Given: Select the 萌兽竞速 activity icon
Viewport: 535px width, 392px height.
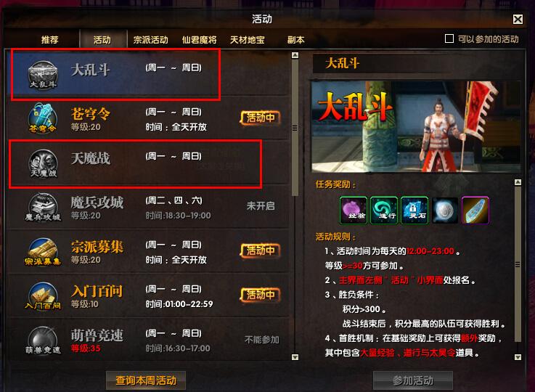Looking at the screenshot, I should 43,340.
